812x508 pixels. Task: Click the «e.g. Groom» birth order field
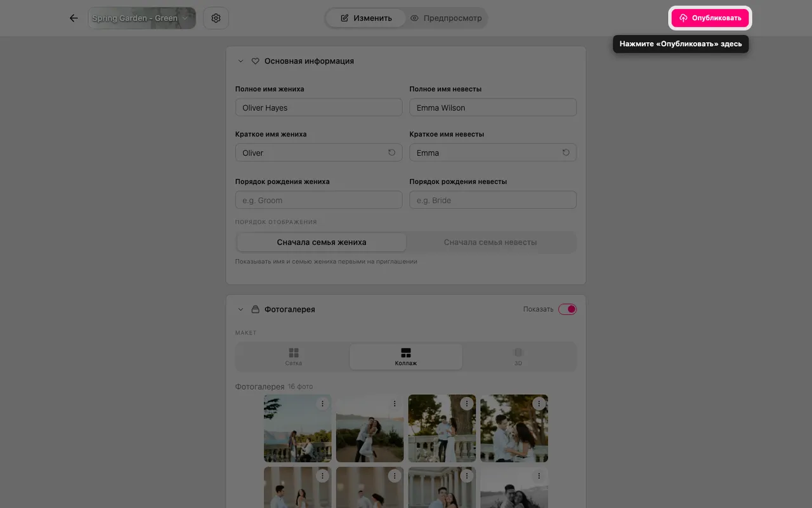coord(318,200)
